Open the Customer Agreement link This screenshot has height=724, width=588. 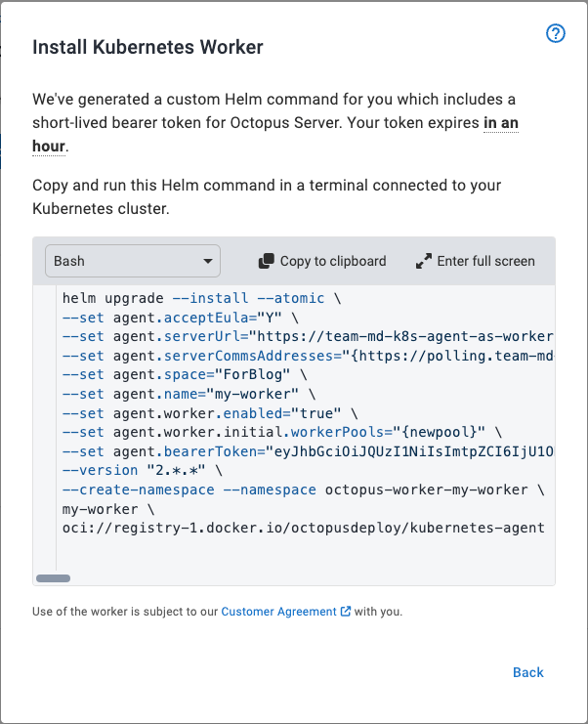278,612
